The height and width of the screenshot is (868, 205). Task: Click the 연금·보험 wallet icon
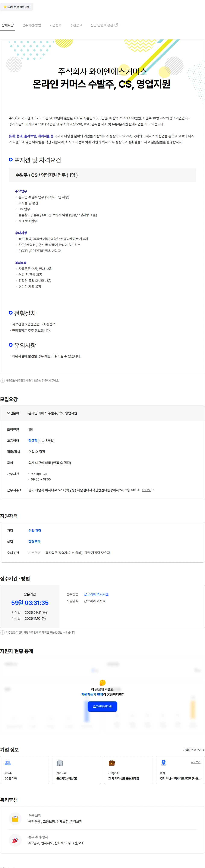pyautogui.click(x=15, y=819)
